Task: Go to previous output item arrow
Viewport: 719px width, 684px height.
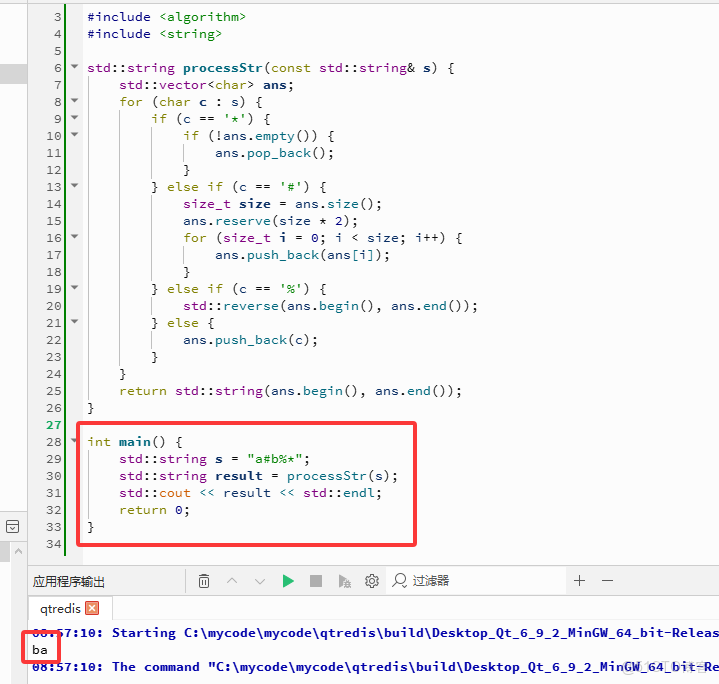Action: click(232, 581)
